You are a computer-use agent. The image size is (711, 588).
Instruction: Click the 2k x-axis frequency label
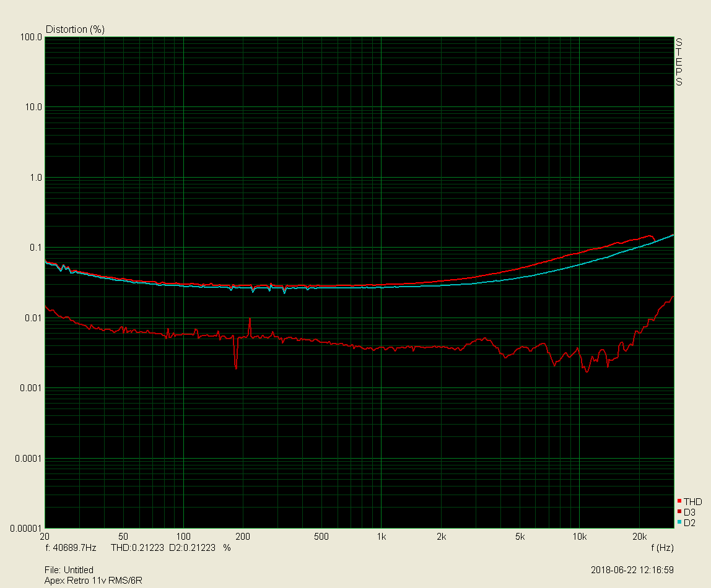[x=441, y=537]
